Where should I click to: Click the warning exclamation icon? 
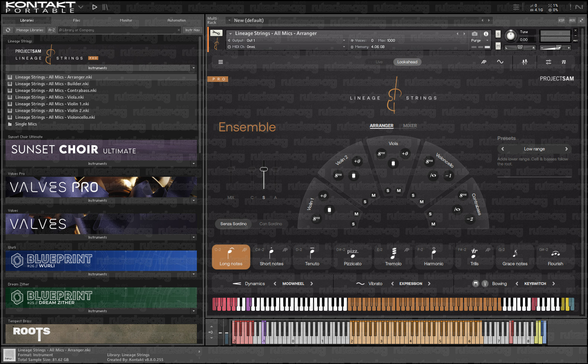tap(570, 7)
